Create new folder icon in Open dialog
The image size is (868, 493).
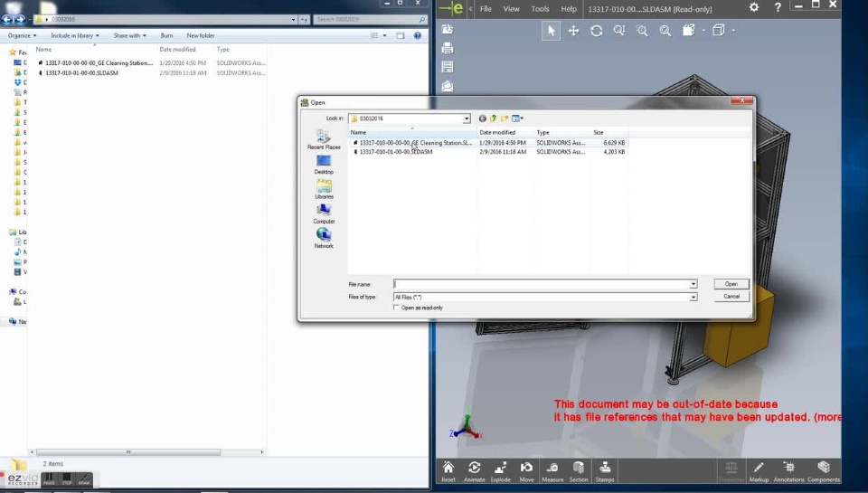(504, 119)
